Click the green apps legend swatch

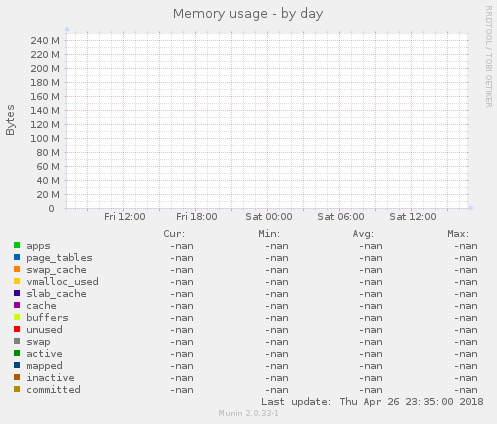tap(17, 245)
